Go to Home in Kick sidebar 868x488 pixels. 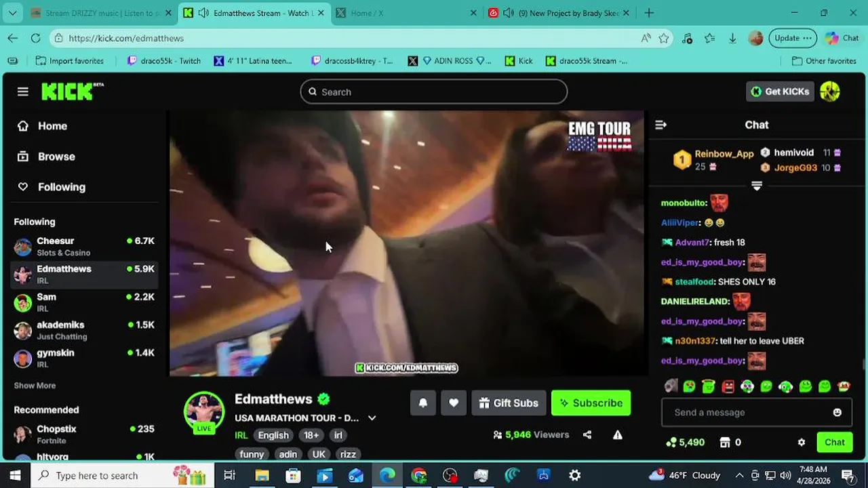pyautogui.click(x=42, y=126)
